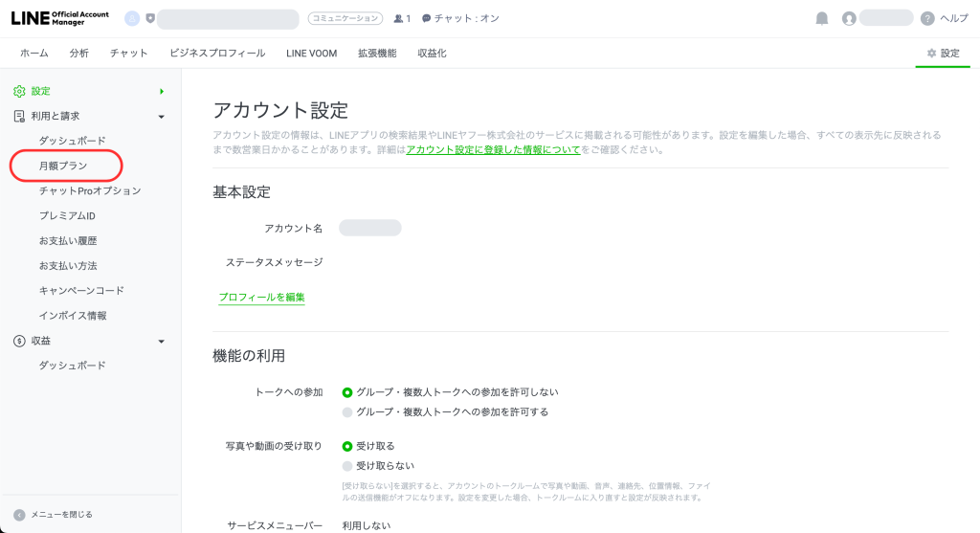
Task: Click the chat status bubble icon
Action: 426,18
